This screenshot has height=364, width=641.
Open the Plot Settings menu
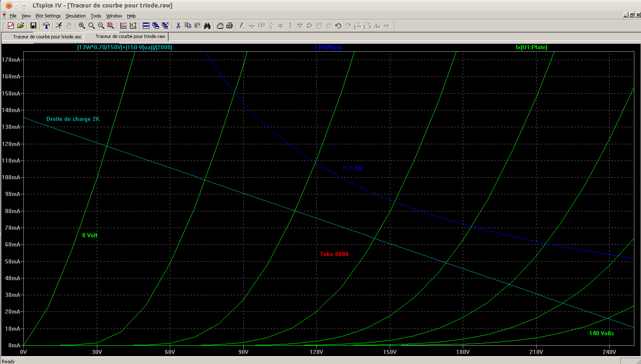point(48,16)
